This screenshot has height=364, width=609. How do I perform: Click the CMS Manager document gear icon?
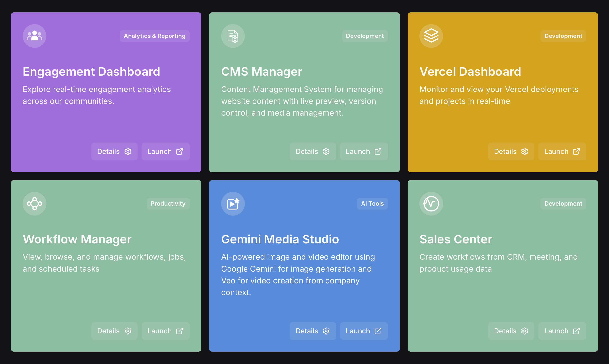pos(233,36)
